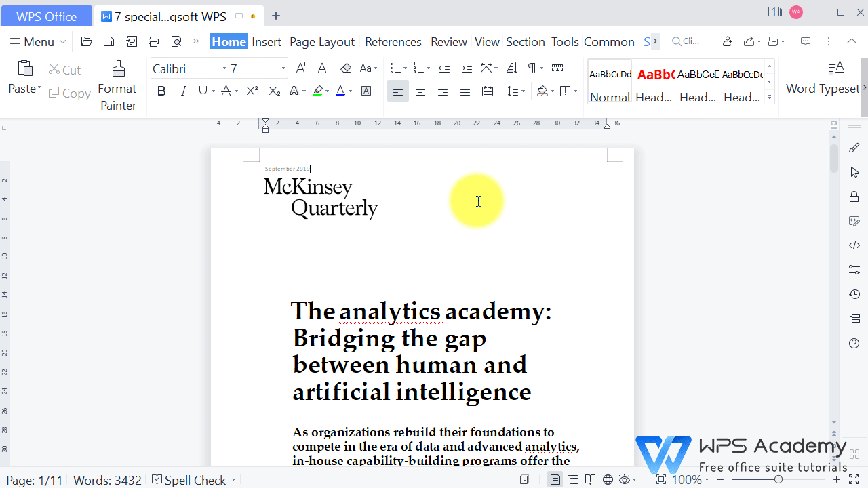Click the Copy button
Viewport: 868px width, 488px height.
69,93
